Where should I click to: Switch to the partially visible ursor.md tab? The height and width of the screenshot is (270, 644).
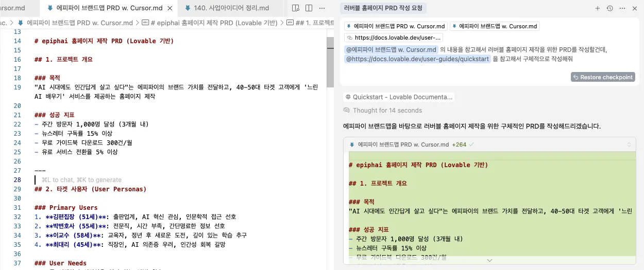click(x=20, y=8)
